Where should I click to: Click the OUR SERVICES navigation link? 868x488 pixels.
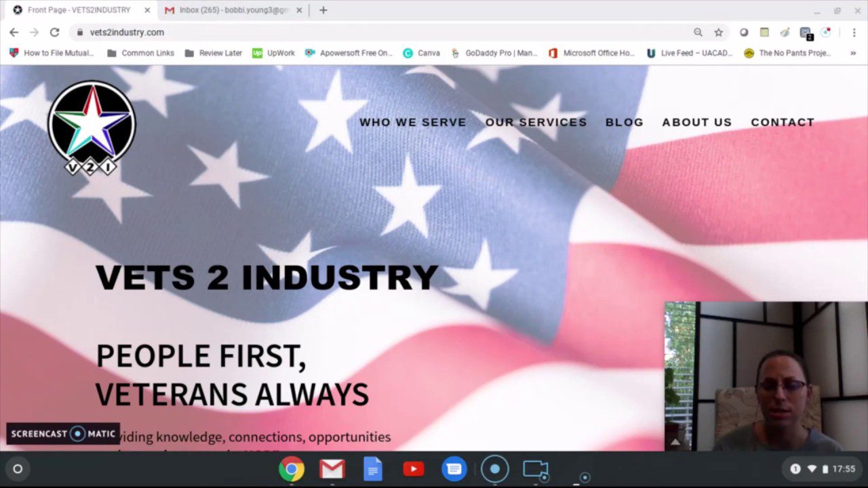pyautogui.click(x=536, y=122)
